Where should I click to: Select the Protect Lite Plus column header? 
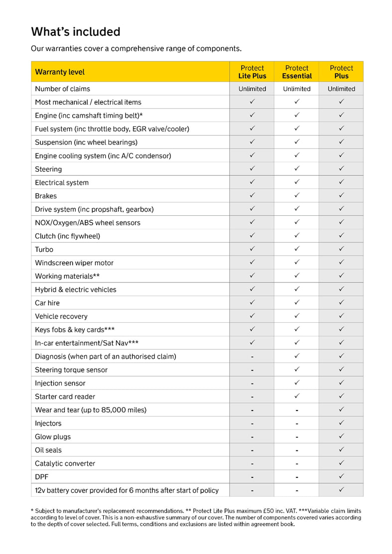(x=252, y=72)
